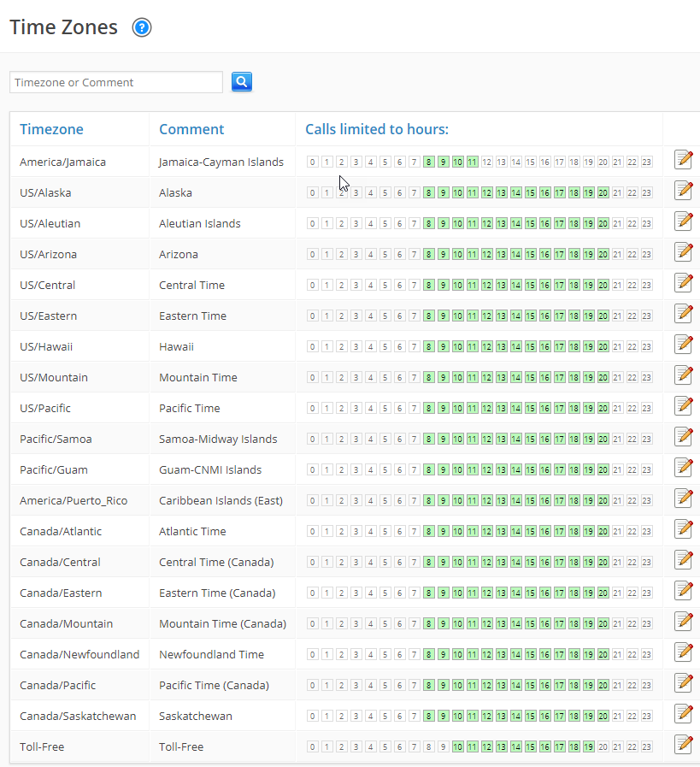Toggle hour 17 in the Canada/Pacific row
The width and height of the screenshot is (700, 767).
(559, 685)
